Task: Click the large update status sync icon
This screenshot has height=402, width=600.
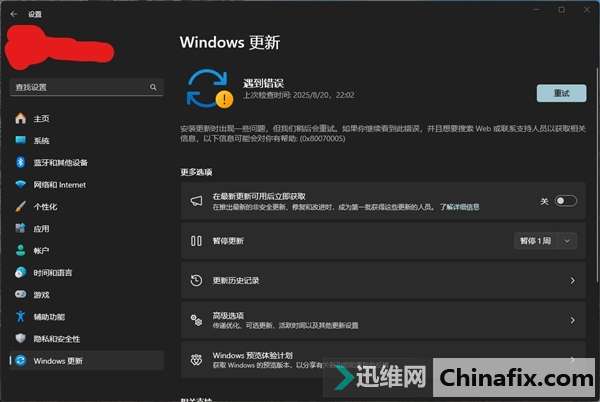Action: tap(207, 89)
